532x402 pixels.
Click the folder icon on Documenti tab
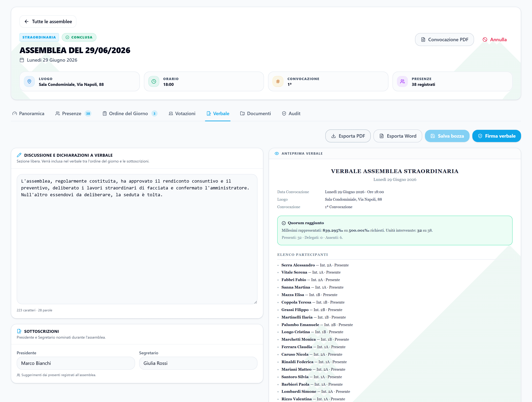(242, 113)
